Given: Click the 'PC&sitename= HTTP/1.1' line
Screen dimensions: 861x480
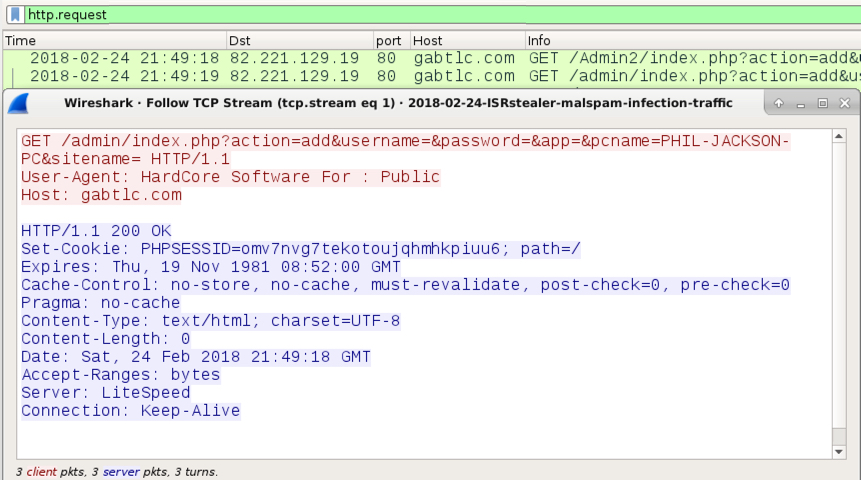Looking at the screenshot, I should pyautogui.click(x=126, y=159).
